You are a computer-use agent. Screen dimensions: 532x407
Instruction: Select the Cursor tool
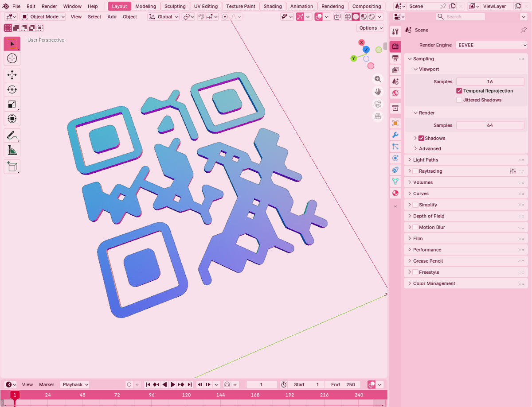pyautogui.click(x=12, y=58)
